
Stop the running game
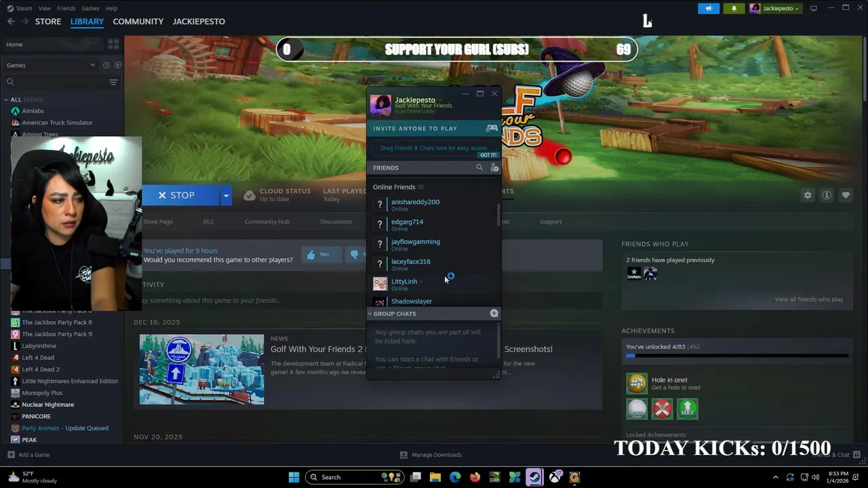181,195
